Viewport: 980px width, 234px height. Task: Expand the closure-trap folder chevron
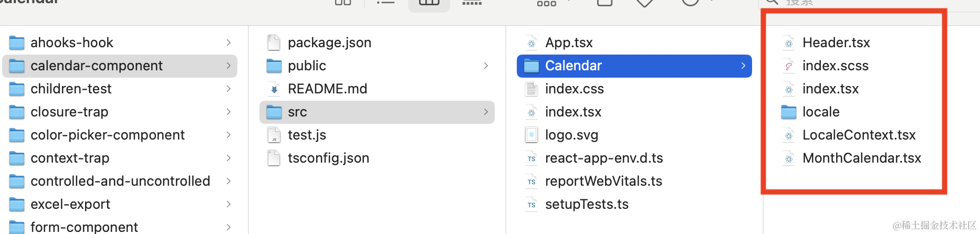228,112
